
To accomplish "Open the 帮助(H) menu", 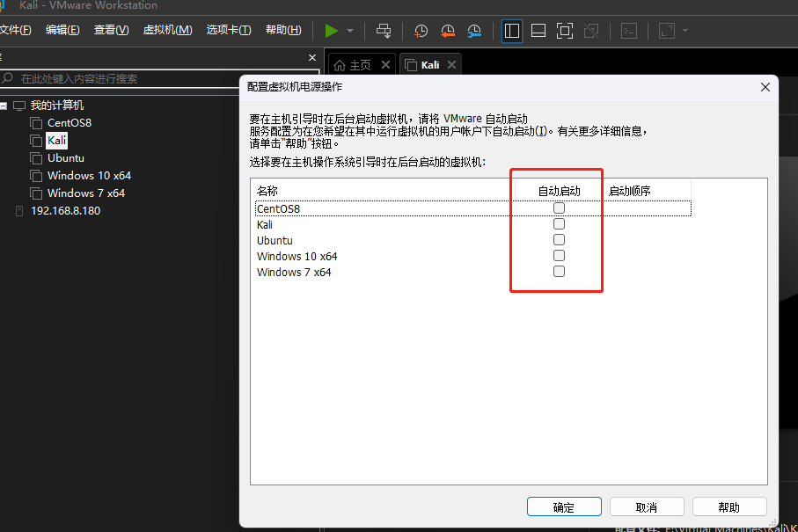I will pyautogui.click(x=283, y=30).
